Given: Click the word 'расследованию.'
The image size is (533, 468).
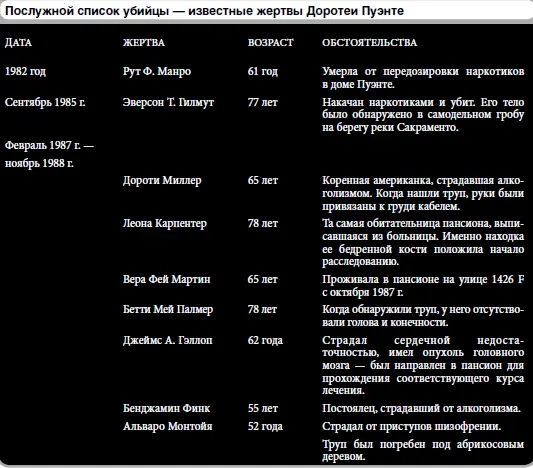Looking at the screenshot, I should (x=361, y=262).
